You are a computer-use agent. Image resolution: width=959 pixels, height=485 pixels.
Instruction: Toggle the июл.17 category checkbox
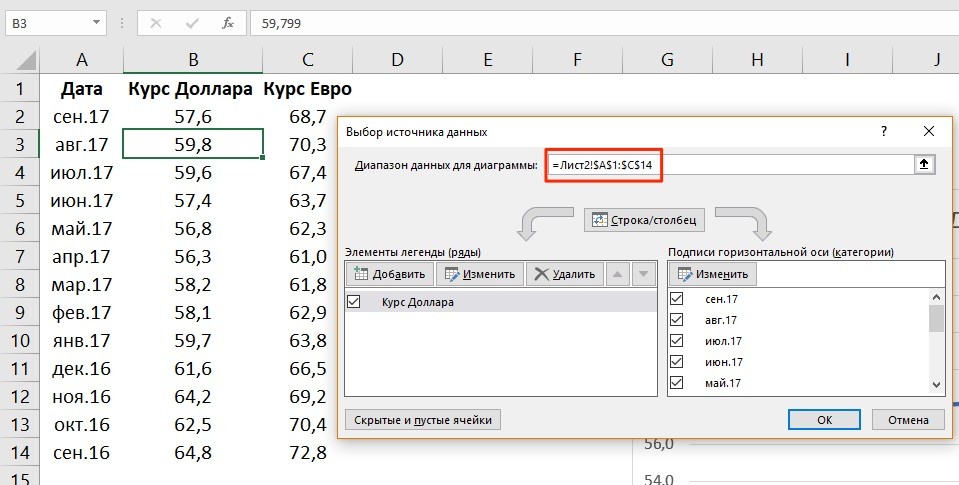click(677, 341)
